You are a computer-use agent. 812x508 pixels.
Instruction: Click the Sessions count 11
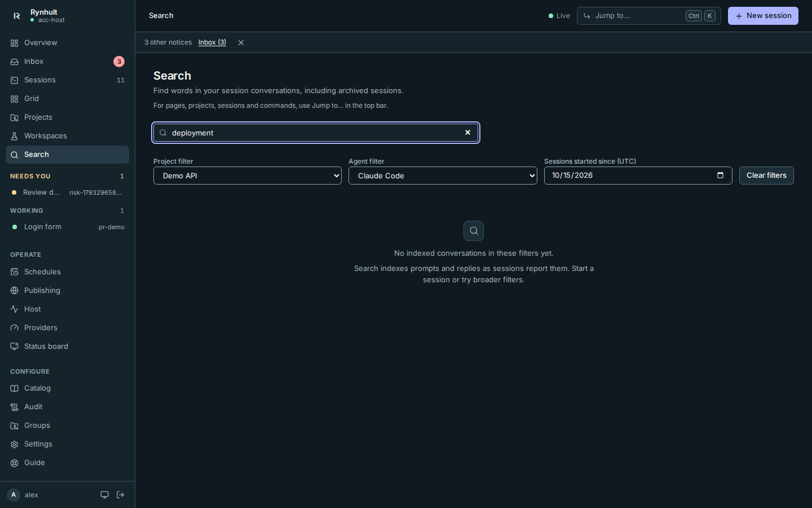(121, 80)
